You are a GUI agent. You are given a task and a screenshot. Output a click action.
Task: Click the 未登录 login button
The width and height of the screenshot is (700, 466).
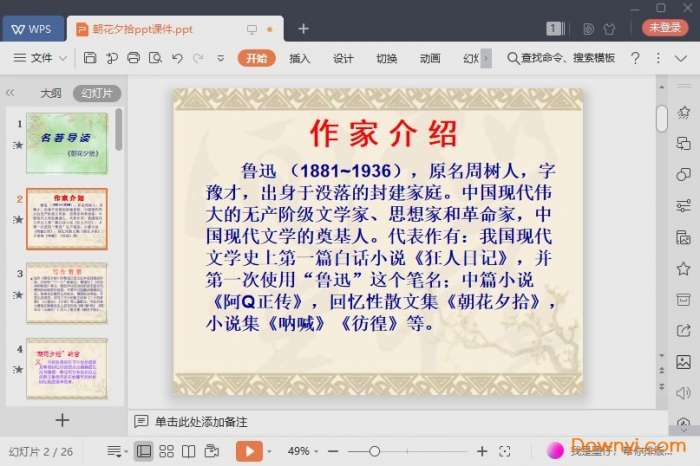click(665, 28)
